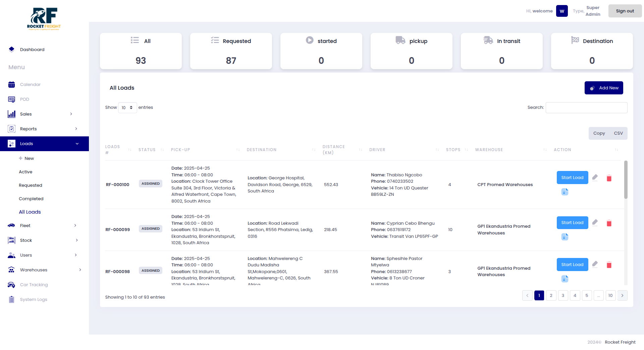Open Car Tracking via its sidebar icon
644x350 pixels.
tap(12, 285)
